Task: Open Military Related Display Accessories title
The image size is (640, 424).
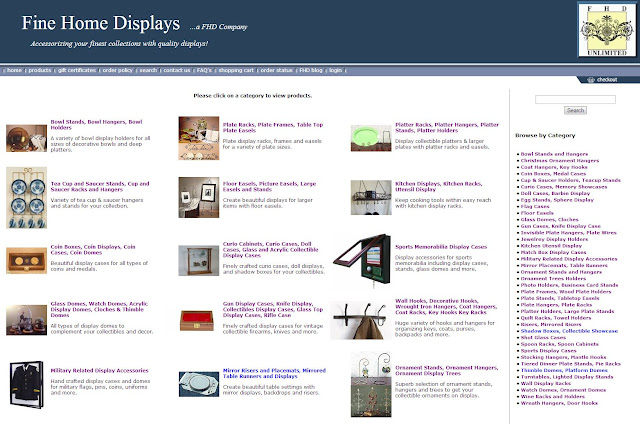Action: pyautogui.click(x=99, y=371)
